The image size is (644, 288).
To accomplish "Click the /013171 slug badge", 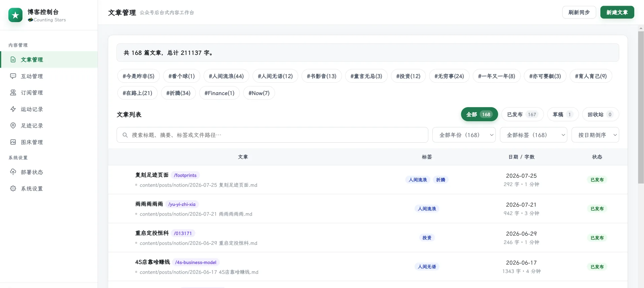I will [x=183, y=233].
